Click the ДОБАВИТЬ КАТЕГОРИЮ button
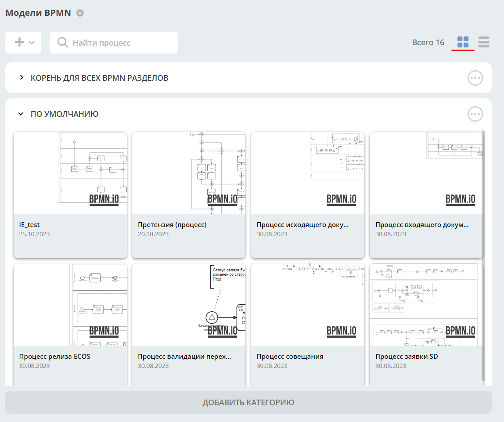This screenshot has height=422, width=504. coord(248,402)
